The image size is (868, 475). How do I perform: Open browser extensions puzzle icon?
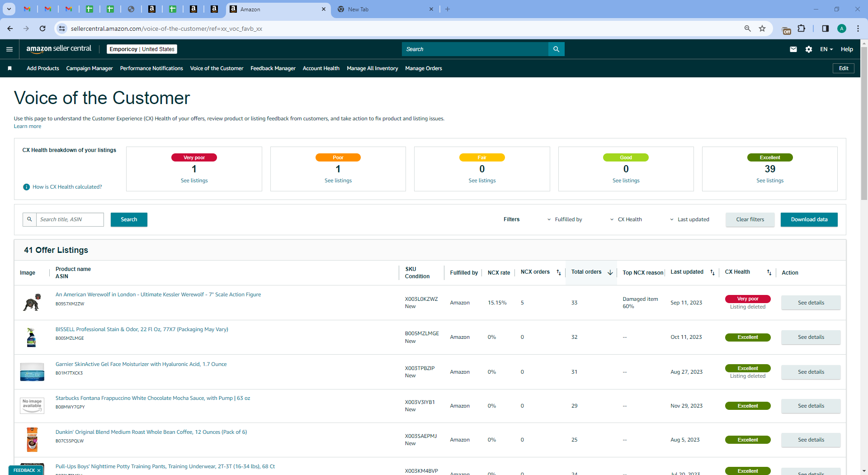click(x=802, y=28)
